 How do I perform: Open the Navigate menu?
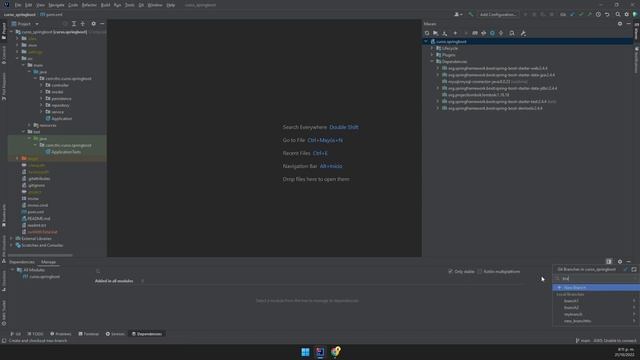pos(56,5)
